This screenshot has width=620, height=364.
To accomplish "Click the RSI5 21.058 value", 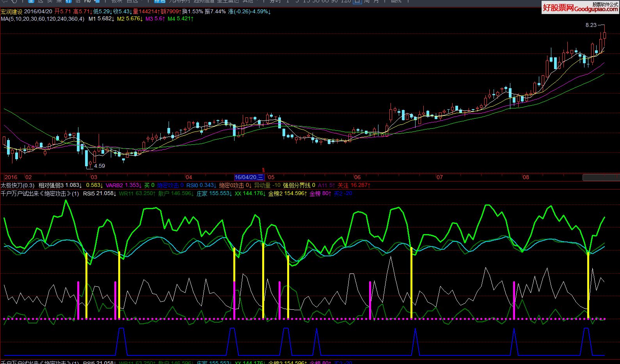I will pos(99,194).
